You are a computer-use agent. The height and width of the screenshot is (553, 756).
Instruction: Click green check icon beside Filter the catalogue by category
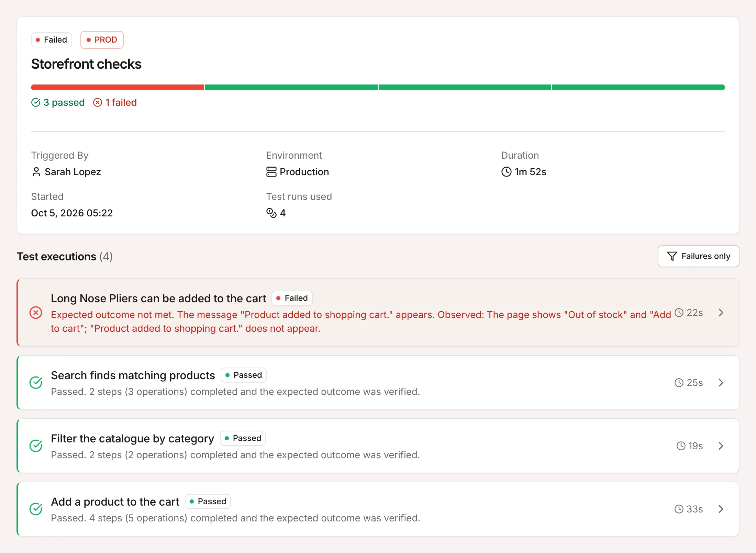click(x=36, y=446)
